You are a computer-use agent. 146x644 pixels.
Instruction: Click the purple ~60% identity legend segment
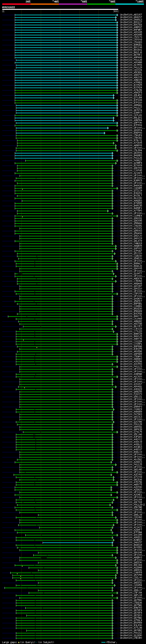tap(73, 4)
